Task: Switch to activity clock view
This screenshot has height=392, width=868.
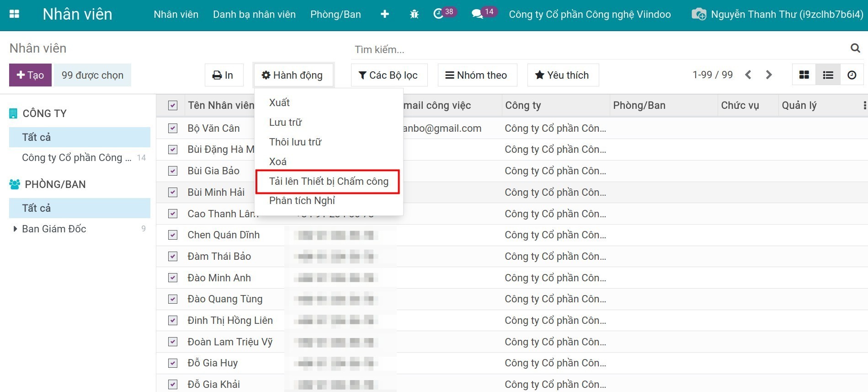Action: 852,75
